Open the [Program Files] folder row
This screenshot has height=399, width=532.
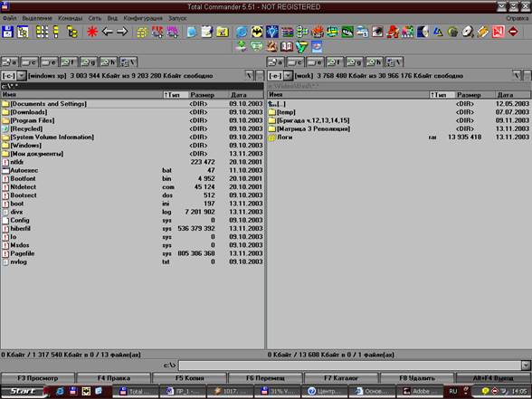click(132, 120)
